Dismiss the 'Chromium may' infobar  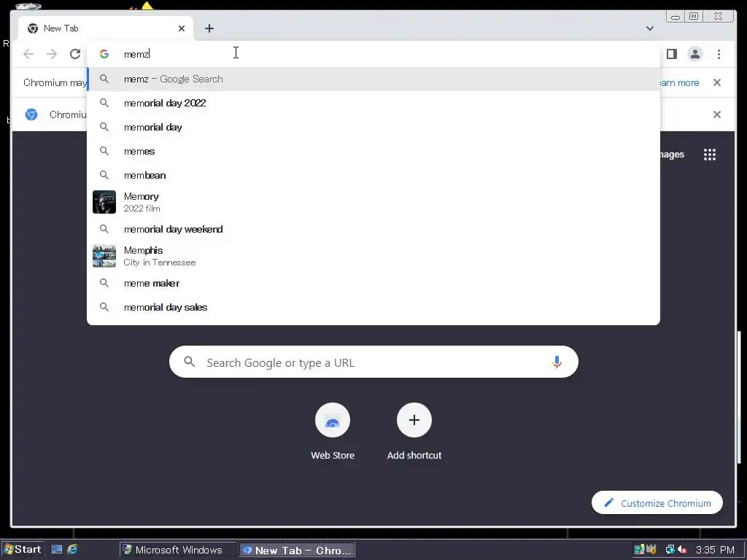pos(716,82)
